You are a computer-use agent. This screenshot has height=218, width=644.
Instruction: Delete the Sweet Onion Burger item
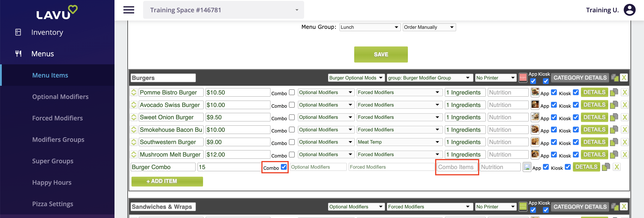pyautogui.click(x=625, y=117)
